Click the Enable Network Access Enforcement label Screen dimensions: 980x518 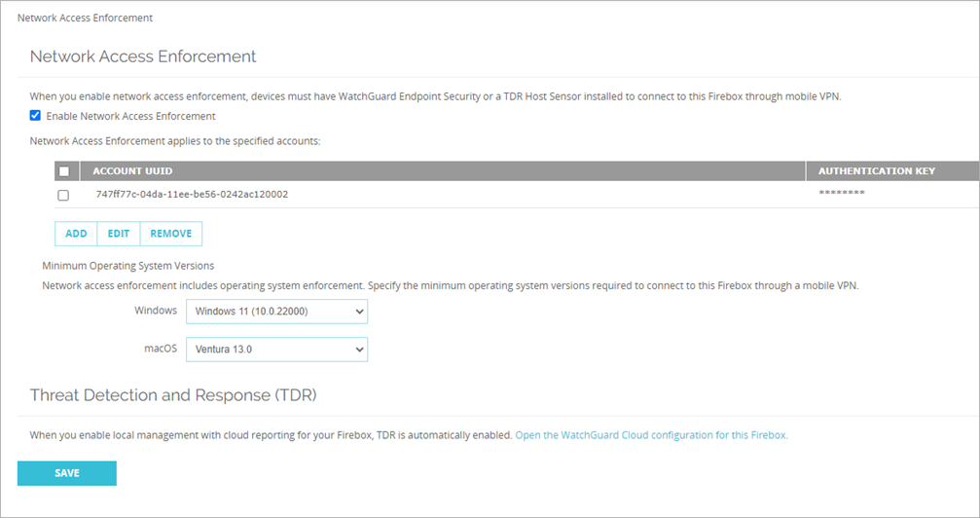click(130, 116)
